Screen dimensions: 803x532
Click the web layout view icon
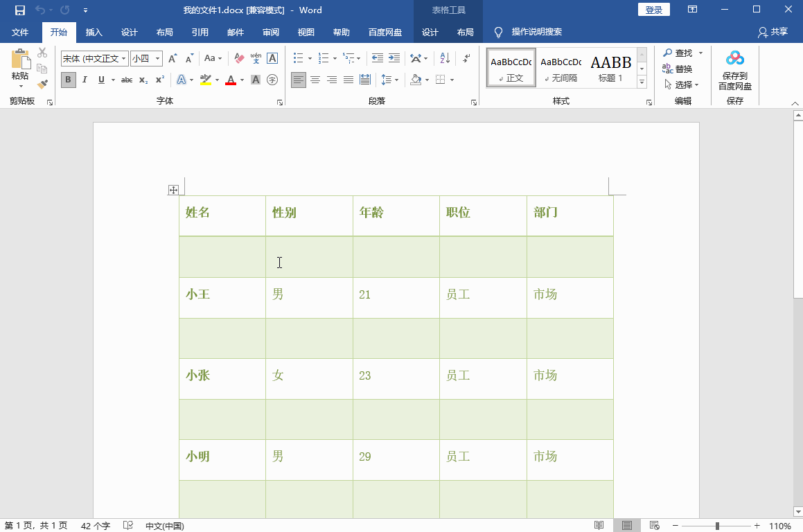654,525
